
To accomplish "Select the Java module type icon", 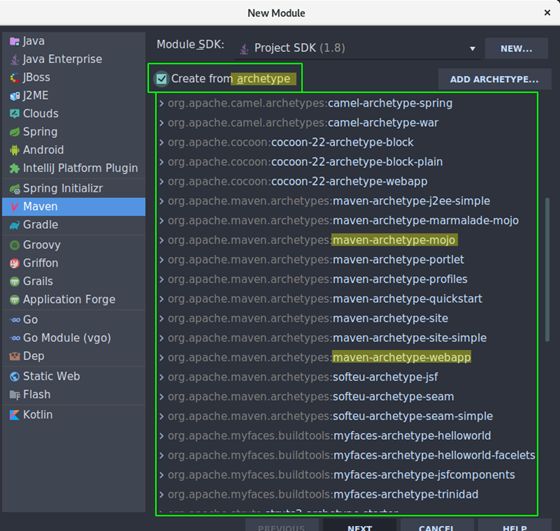I will click(15, 41).
